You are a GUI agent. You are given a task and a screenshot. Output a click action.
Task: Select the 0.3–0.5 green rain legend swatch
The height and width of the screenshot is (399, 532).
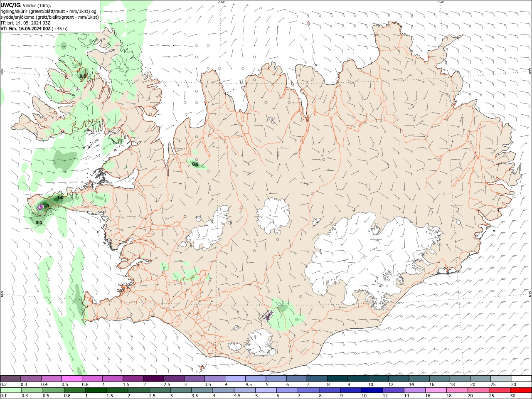click(33, 390)
